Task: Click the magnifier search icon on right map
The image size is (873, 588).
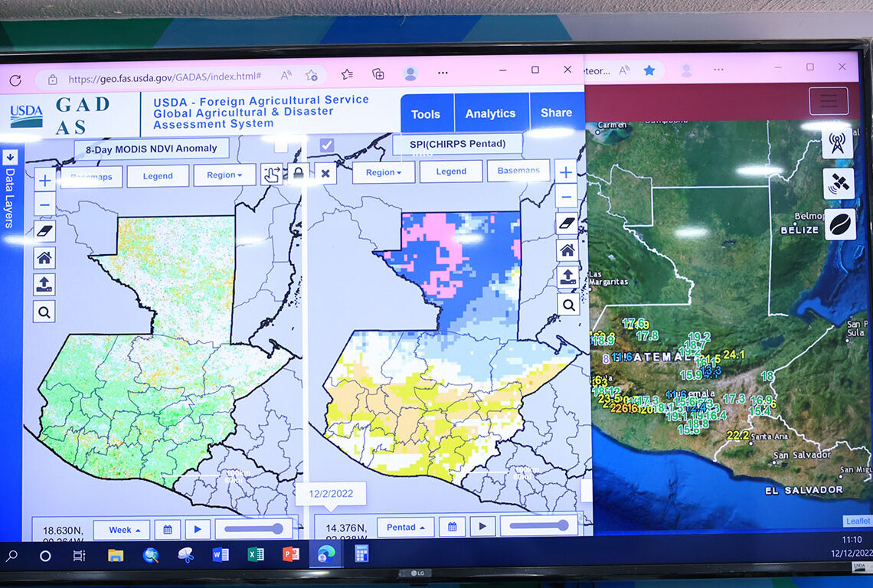Action: [567, 305]
